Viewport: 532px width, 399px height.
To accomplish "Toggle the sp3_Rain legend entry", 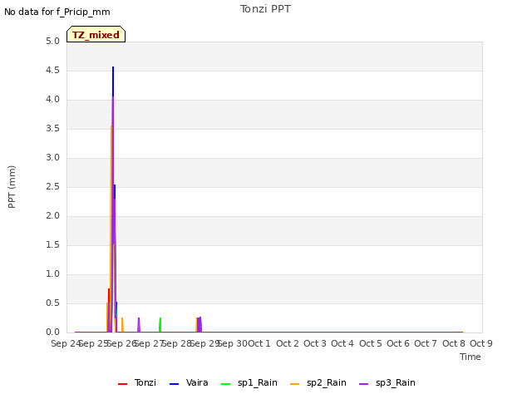I will pos(387,382).
